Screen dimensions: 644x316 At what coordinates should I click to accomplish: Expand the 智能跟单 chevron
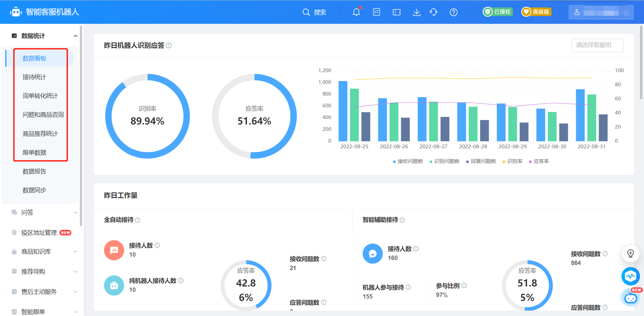(x=75, y=312)
